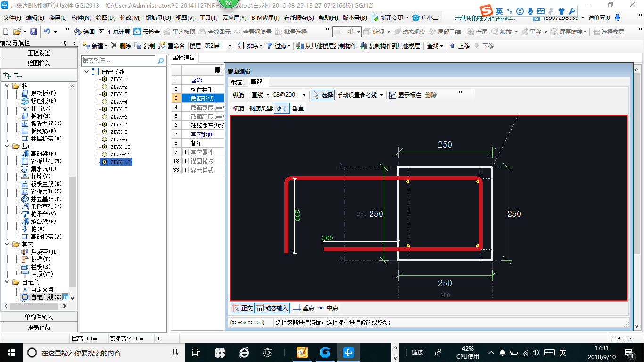Click the 单构件输入 panel button
644x362 pixels.
(x=39, y=317)
